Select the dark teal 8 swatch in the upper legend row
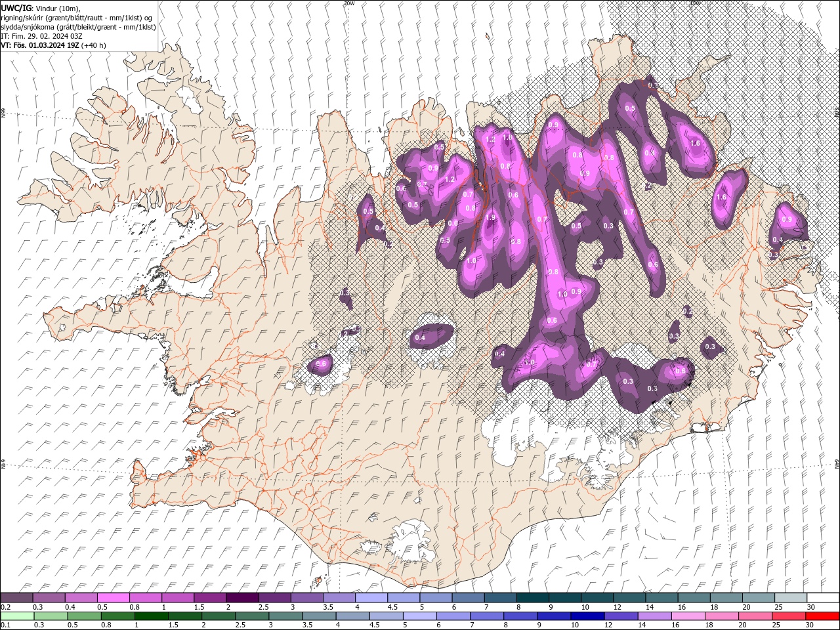 pos(533,597)
